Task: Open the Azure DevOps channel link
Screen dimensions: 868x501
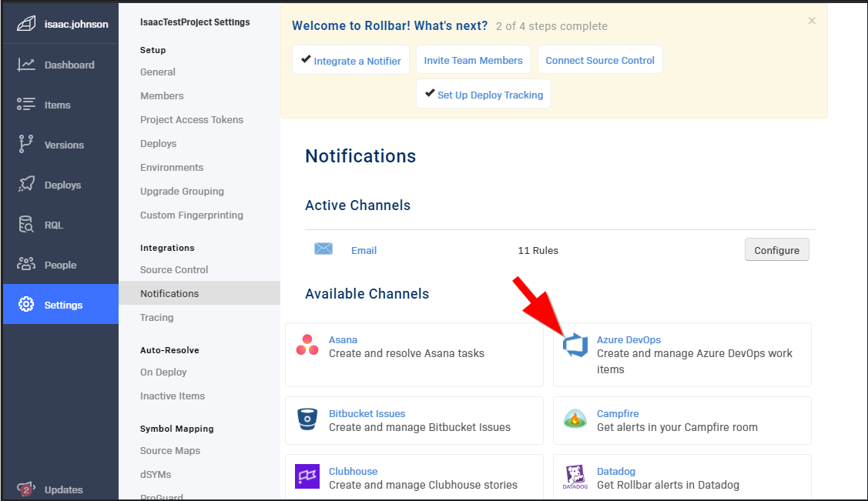Action: click(x=628, y=339)
